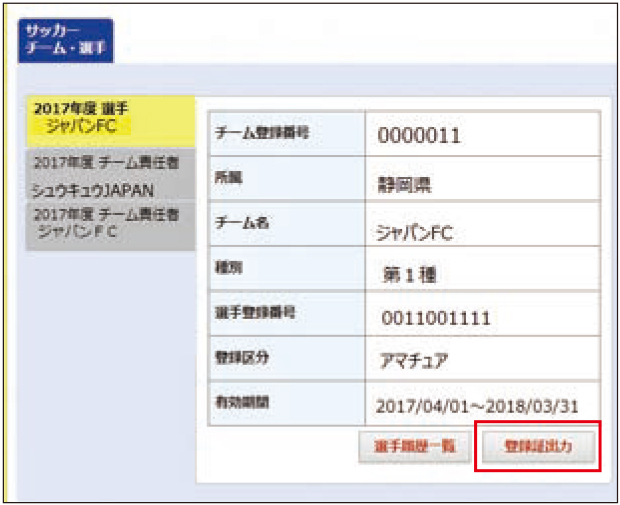
Task: Click validity period 2017/04/01～2018/03/31
Action: [x=475, y=406]
